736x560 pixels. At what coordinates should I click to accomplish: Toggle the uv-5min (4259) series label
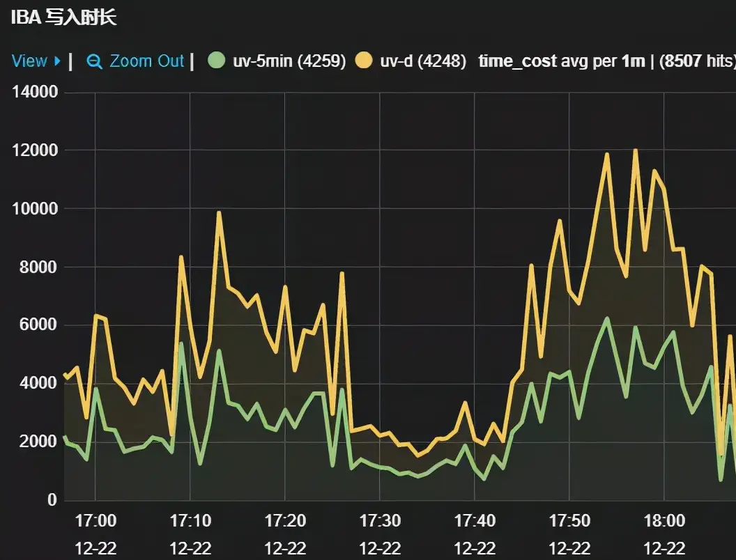pyautogui.click(x=289, y=61)
